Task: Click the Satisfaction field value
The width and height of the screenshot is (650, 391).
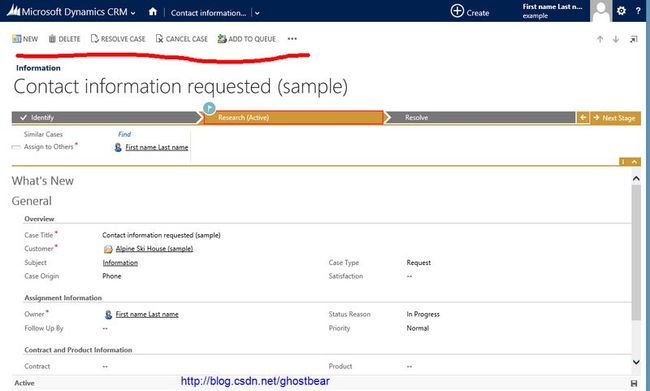Action: coord(409,276)
